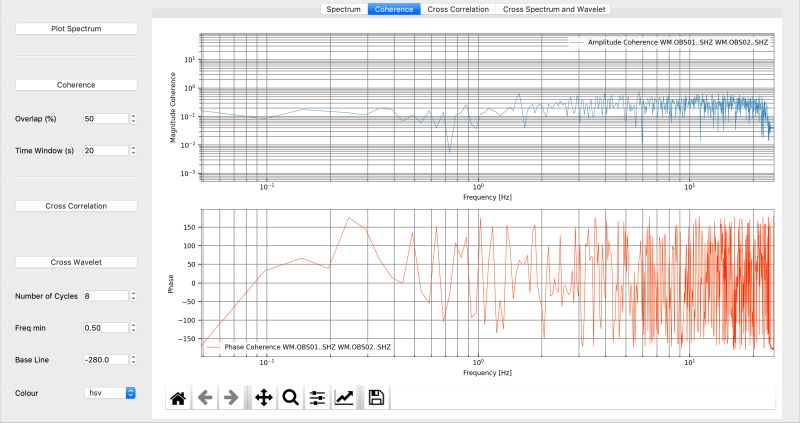Click the Number of Cycles value field
Screen dimensions: 800x423
[106, 296]
